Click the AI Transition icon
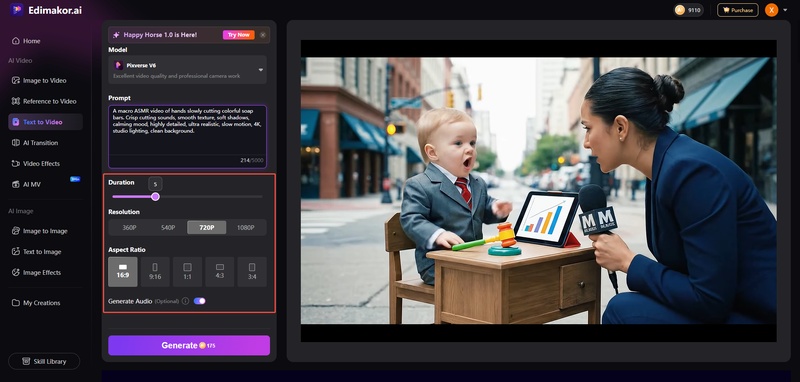This screenshot has height=382, width=800. 16,143
